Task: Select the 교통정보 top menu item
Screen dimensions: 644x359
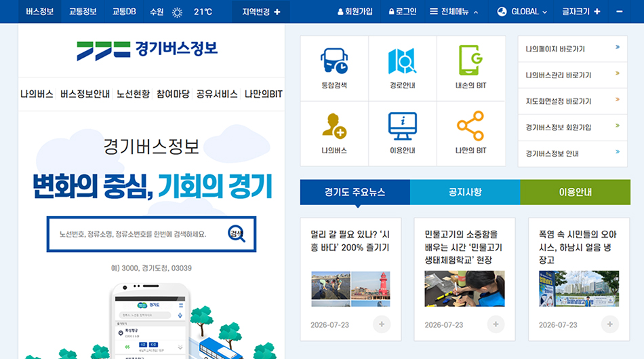Action: coord(83,12)
